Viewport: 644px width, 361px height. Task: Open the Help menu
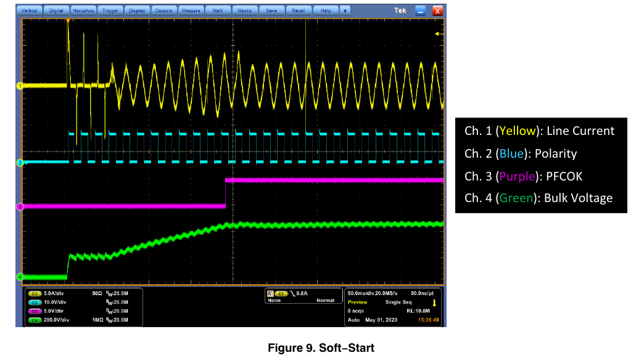pos(326,11)
